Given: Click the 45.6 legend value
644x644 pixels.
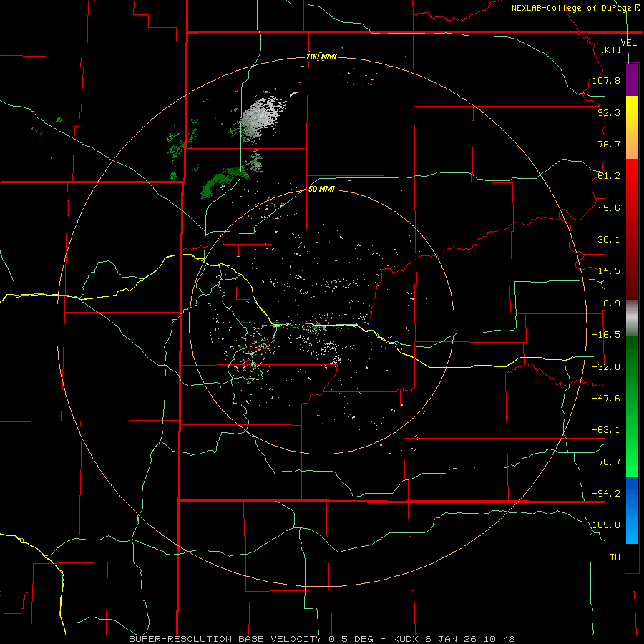Looking at the screenshot, I should coord(609,208).
